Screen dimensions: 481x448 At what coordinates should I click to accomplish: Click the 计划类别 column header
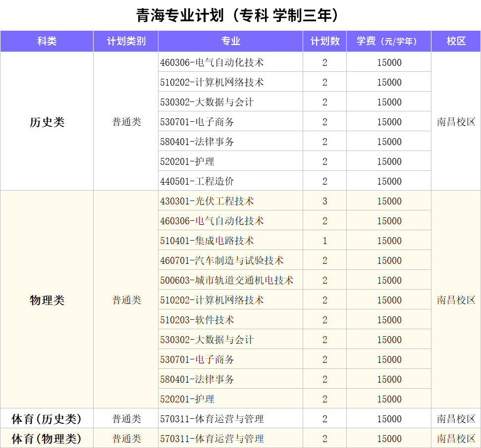tap(126, 41)
